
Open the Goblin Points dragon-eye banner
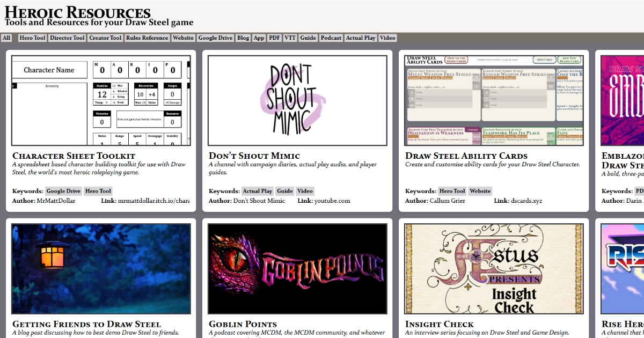(x=297, y=269)
